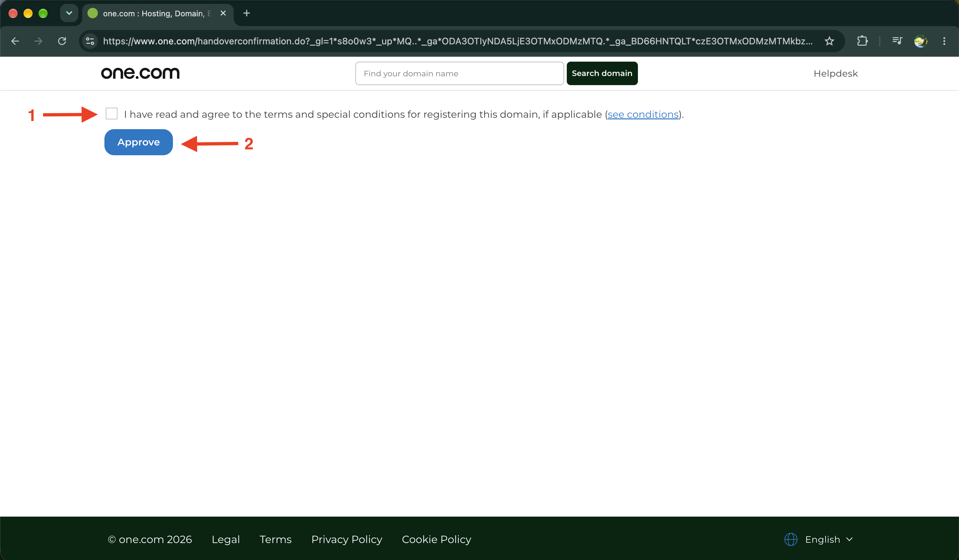Expand the English language dropdown
This screenshot has width=959, height=560.
point(828,539)
